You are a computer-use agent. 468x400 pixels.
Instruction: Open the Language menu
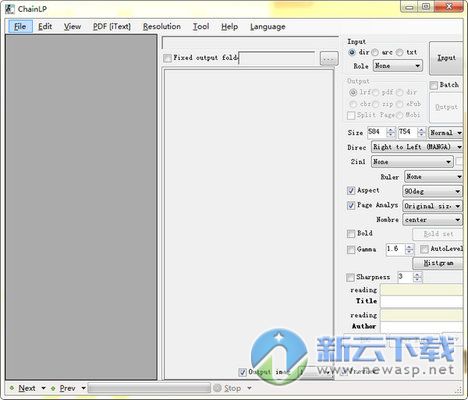268,27
